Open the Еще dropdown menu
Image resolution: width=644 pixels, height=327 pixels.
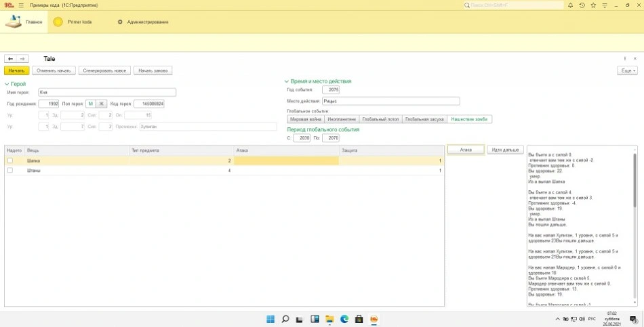[x=627, y=70]
